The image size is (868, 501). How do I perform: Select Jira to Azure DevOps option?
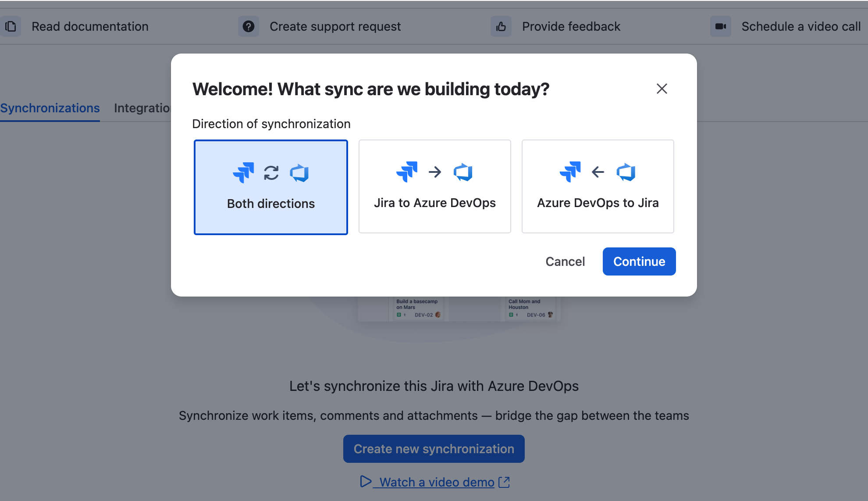click(435, 186)
